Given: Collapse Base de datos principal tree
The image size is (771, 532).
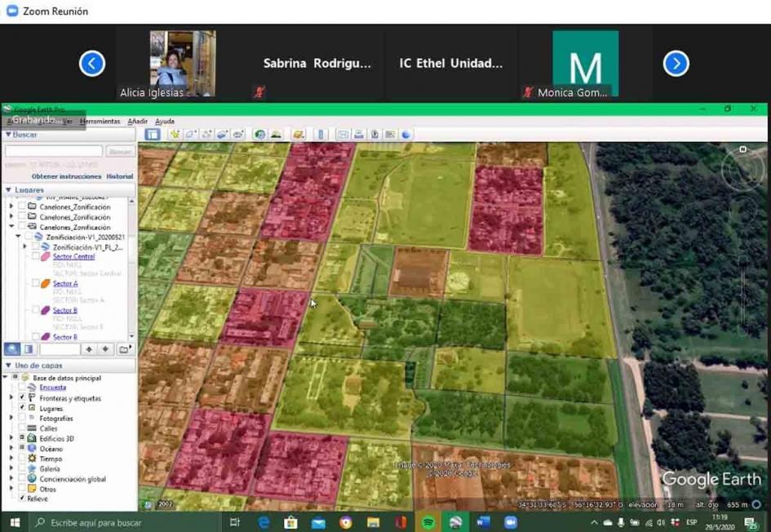Looking at the screenshot, I should point(6,378).
